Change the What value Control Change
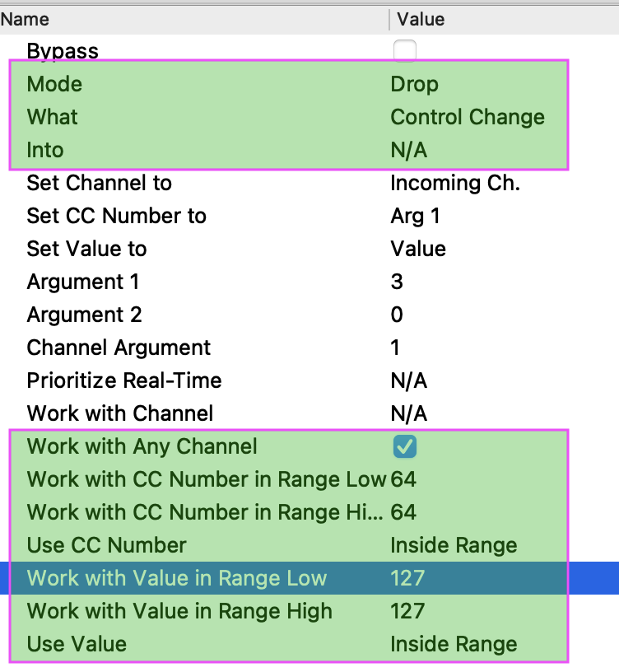 pyautogui.click(x=467, y=117)
